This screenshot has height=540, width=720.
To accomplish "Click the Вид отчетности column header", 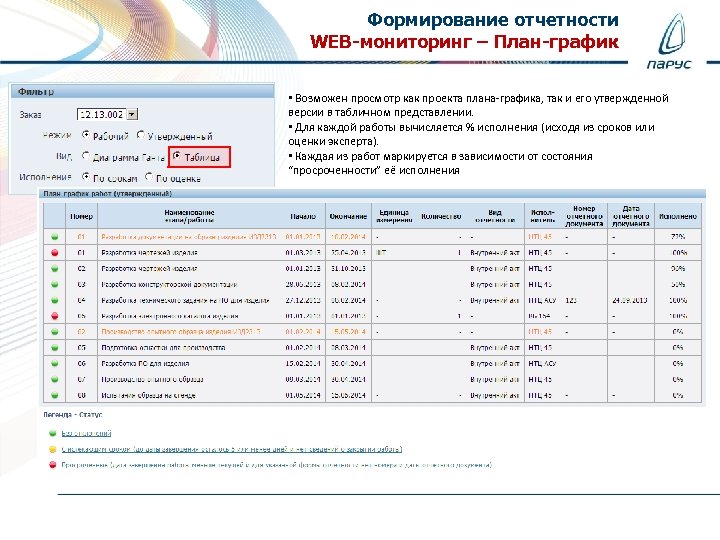I will coord(495,216).
